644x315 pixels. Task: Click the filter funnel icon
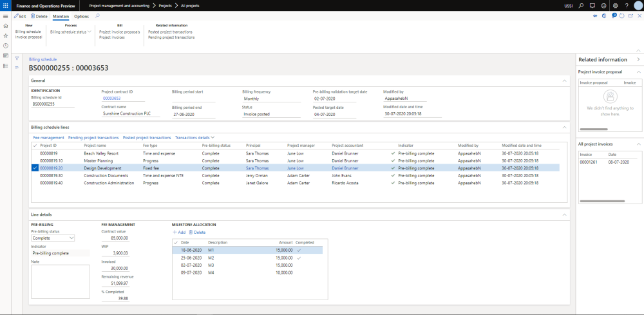point(17,59)
